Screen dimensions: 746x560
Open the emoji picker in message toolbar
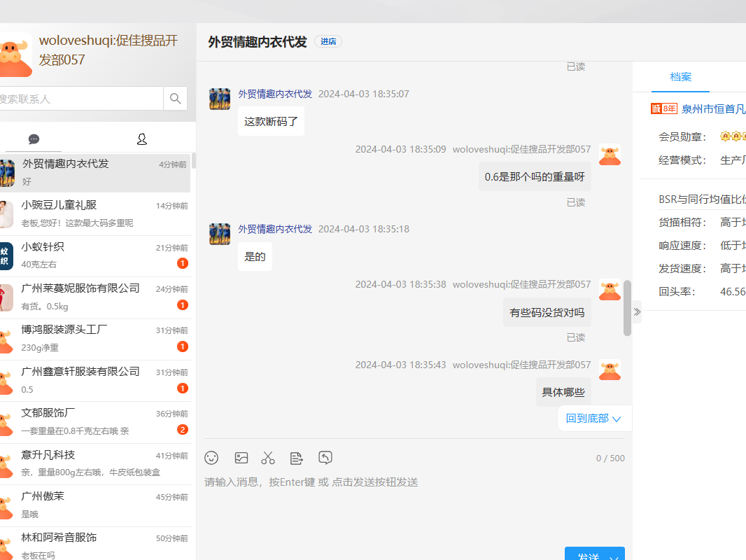pos(211,458)
